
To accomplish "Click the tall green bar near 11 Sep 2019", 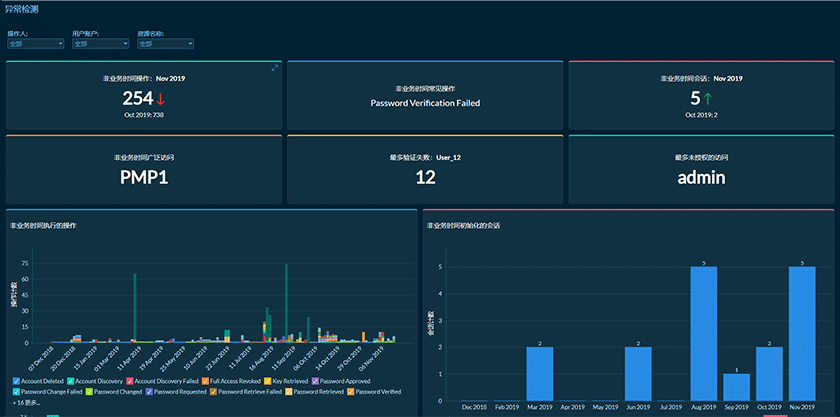I will [x=287, y=302].
